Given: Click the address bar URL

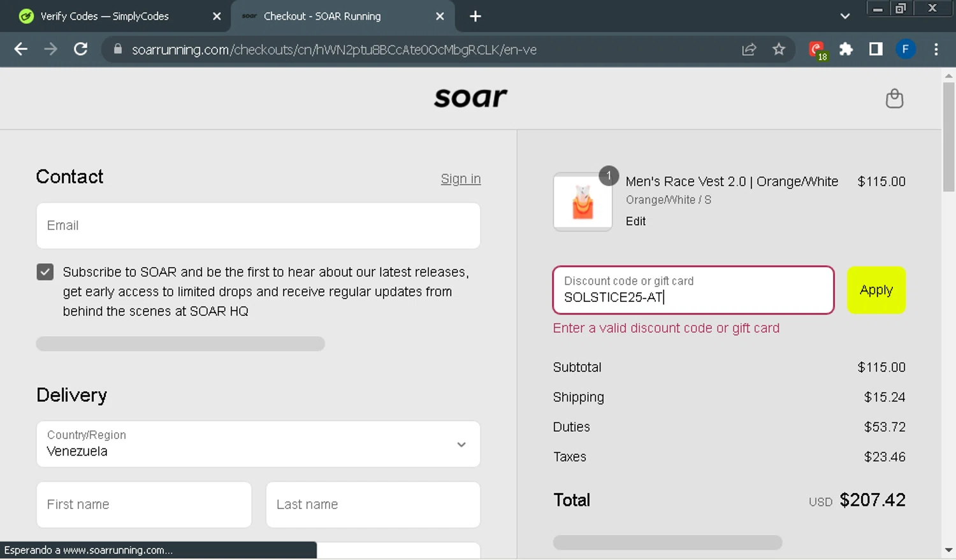Looking at the screenshot, I should tap(334, 50).
